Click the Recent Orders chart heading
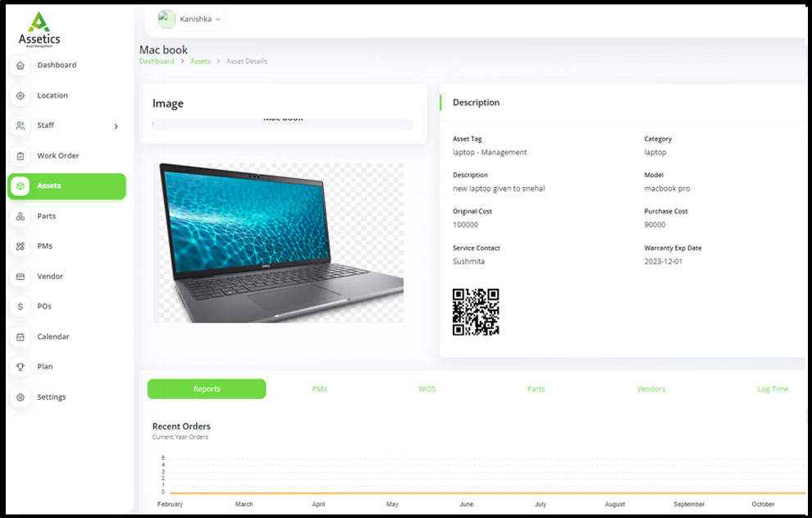The width and height of the screenshot is (812, 518). pos(181,426)
